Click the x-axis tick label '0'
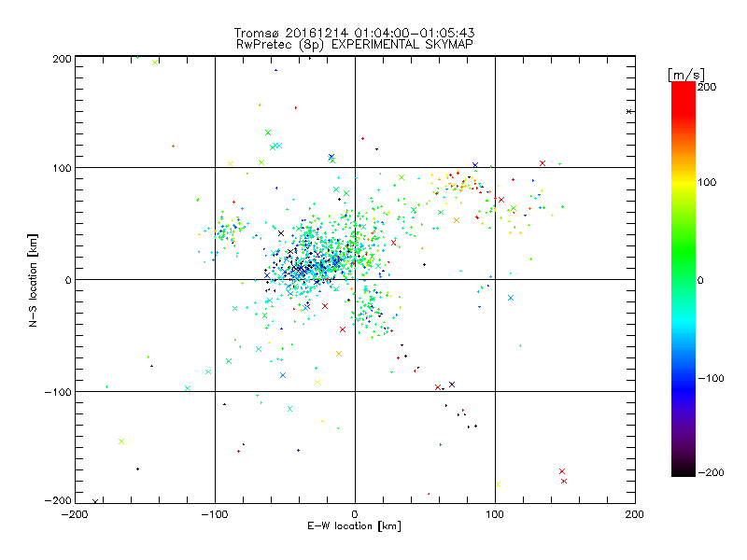Screen dimensions: 747x560 (x=355, y=514)
